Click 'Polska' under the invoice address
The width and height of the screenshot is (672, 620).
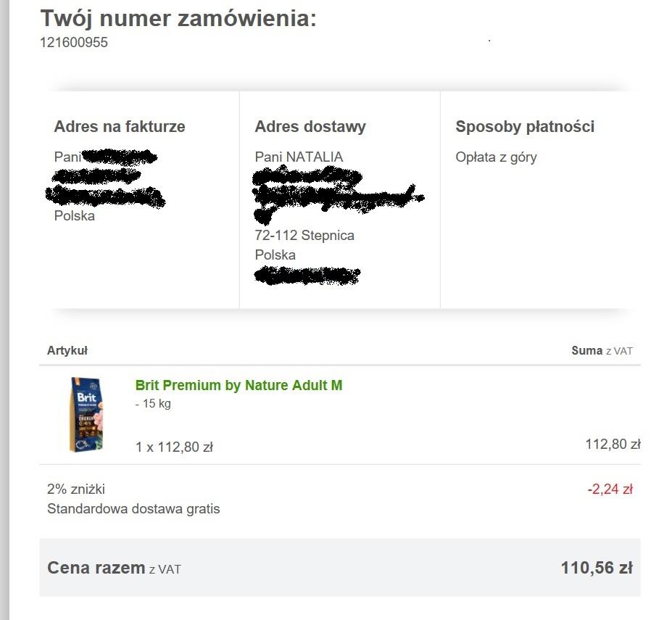pyautogui.click(x=75, y=216)
